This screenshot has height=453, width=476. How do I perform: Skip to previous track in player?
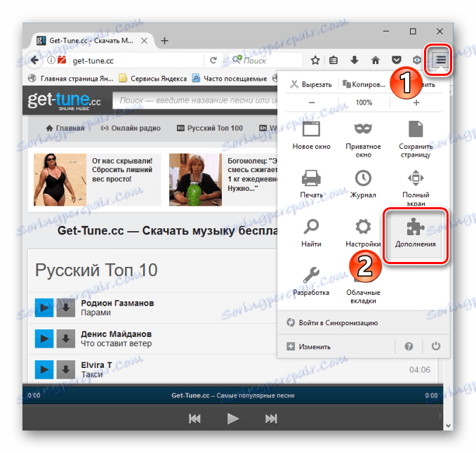pyautogui.click(x=194, y=419)
